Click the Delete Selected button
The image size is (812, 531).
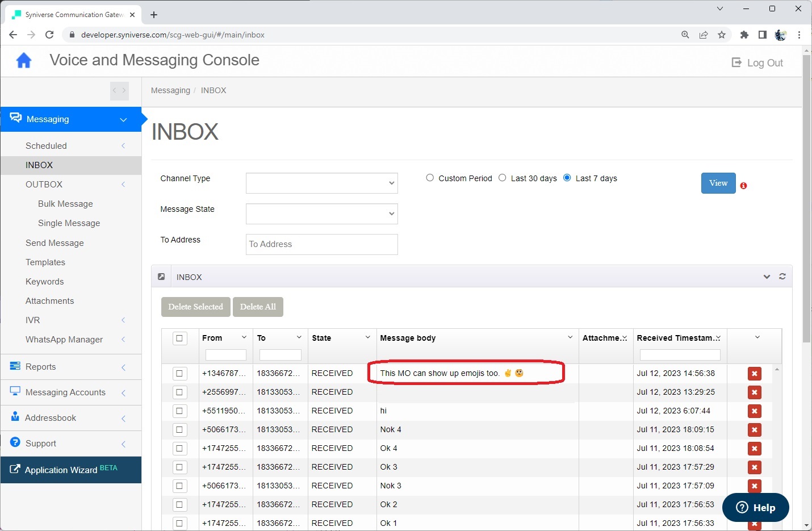coord(196,307)
